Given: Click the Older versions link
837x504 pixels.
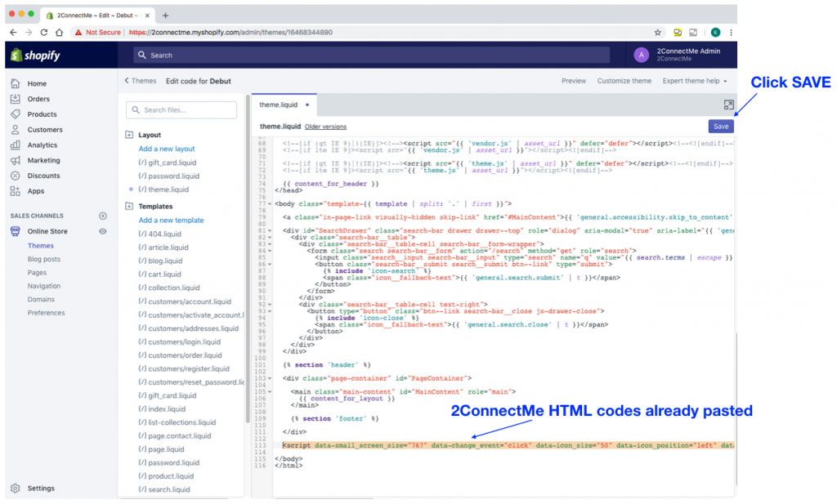Looking at the screenshot, I should (x=325, y=127).
